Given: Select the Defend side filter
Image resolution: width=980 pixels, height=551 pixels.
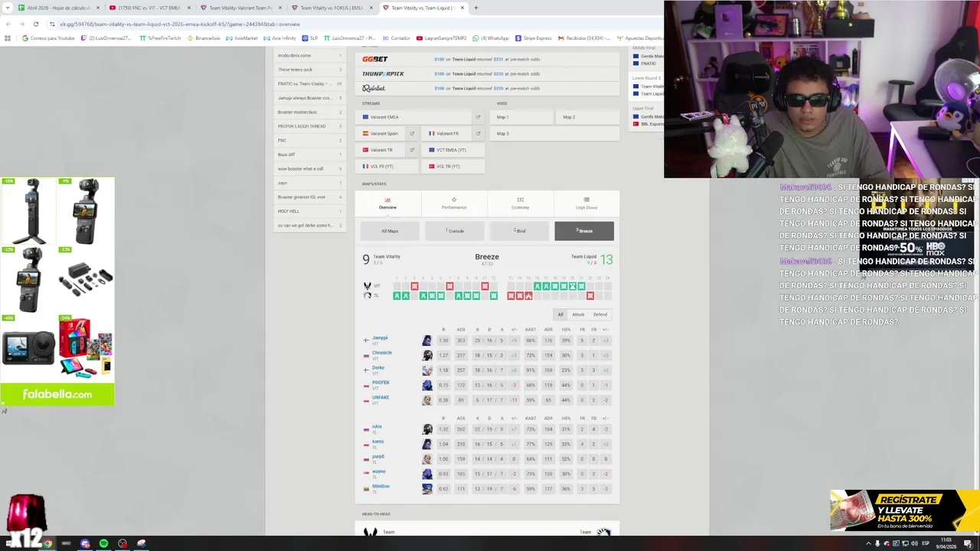Looking at the screenshot, I should 600,315.
